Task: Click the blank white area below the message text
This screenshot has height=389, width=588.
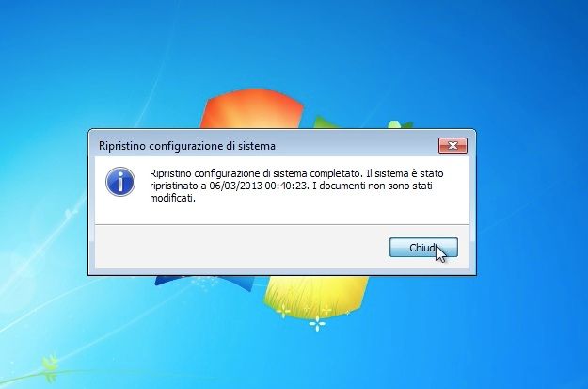Action: point(281,213)
